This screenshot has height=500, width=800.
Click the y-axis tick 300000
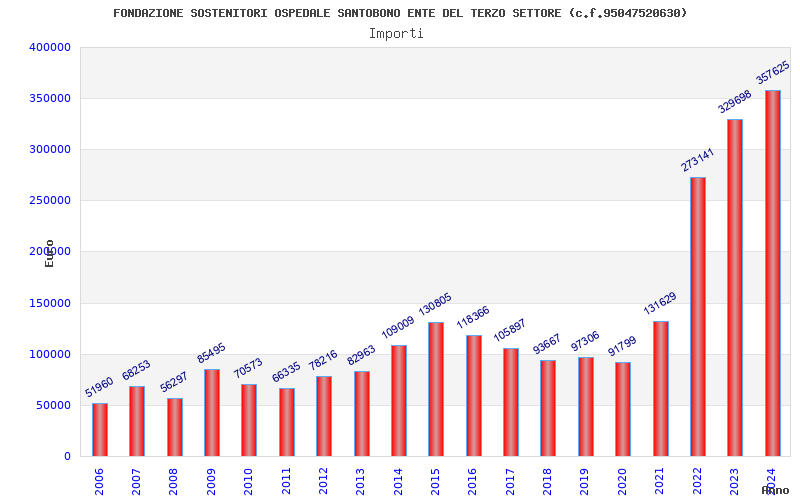[x=50, y=149]
